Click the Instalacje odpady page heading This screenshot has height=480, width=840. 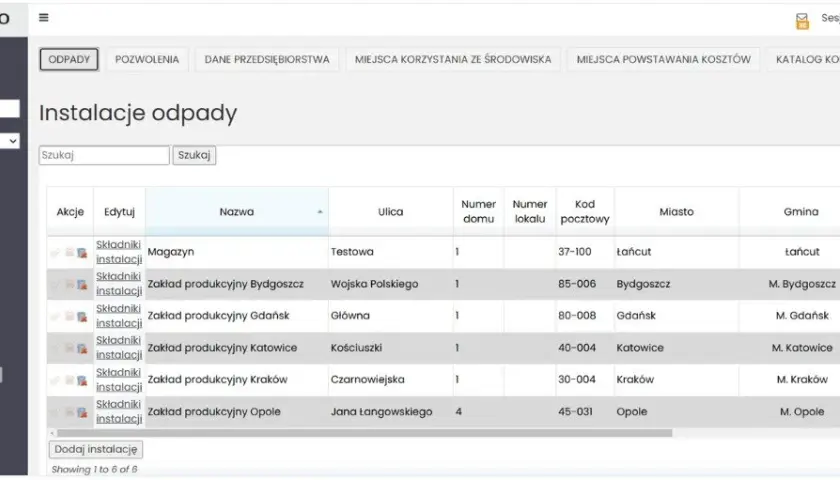pos(138,114)
